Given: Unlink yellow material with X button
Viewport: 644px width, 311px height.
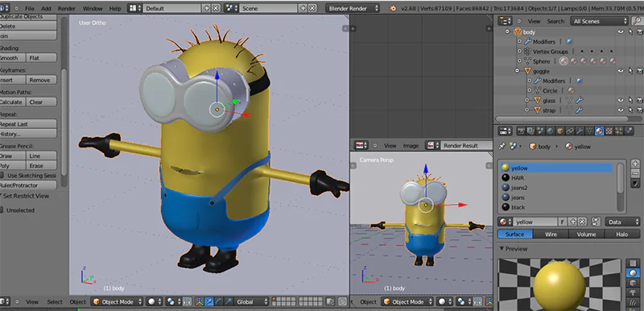Looking at the screenshot, I should point(582,222).
